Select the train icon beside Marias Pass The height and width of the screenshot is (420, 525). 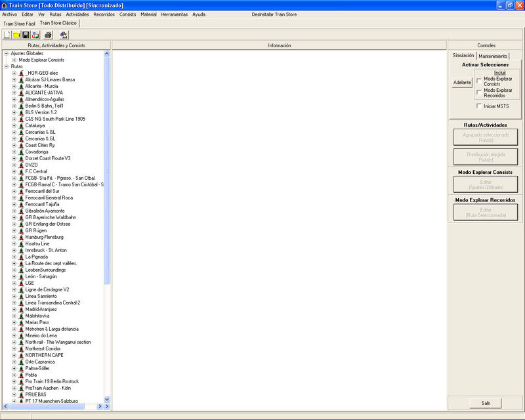[21, 322]
